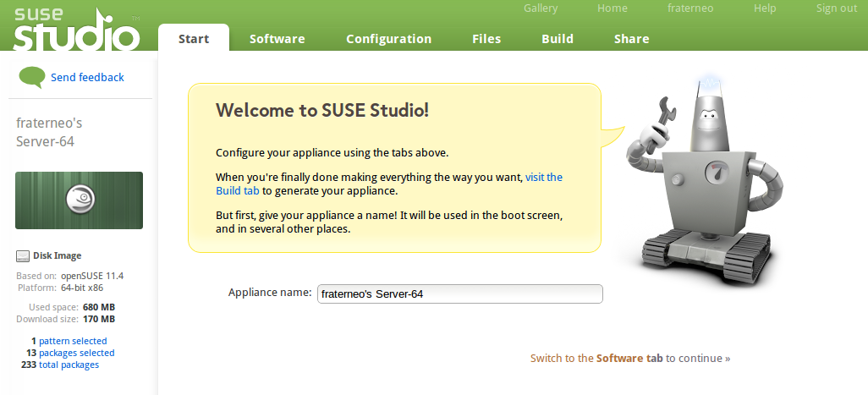Open the Start tab

click(194, 39)
